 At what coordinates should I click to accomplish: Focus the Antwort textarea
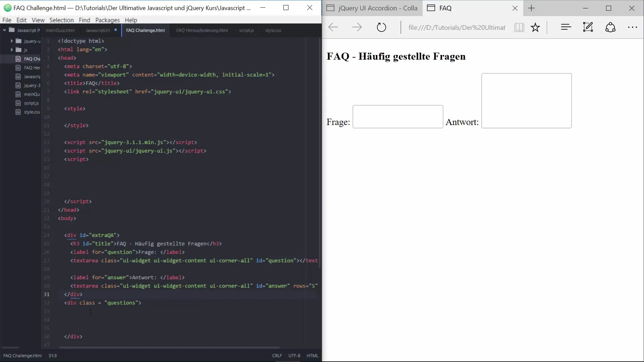526,101
